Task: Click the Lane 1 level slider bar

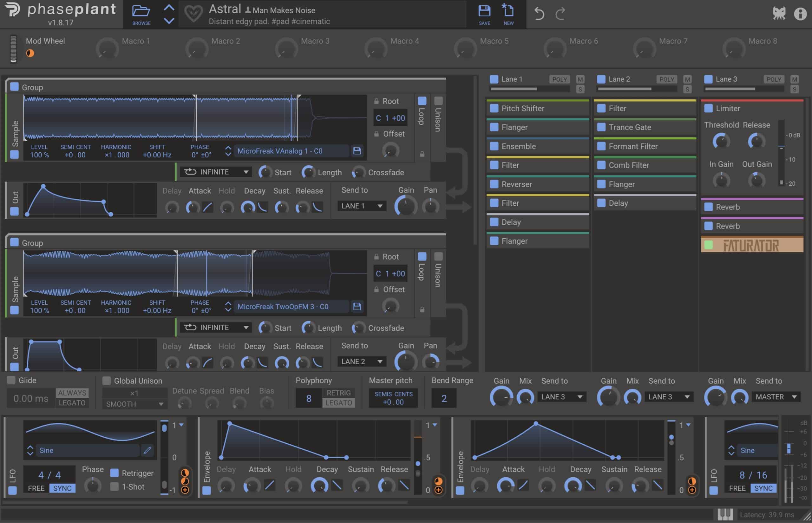Action: (530, 89)
